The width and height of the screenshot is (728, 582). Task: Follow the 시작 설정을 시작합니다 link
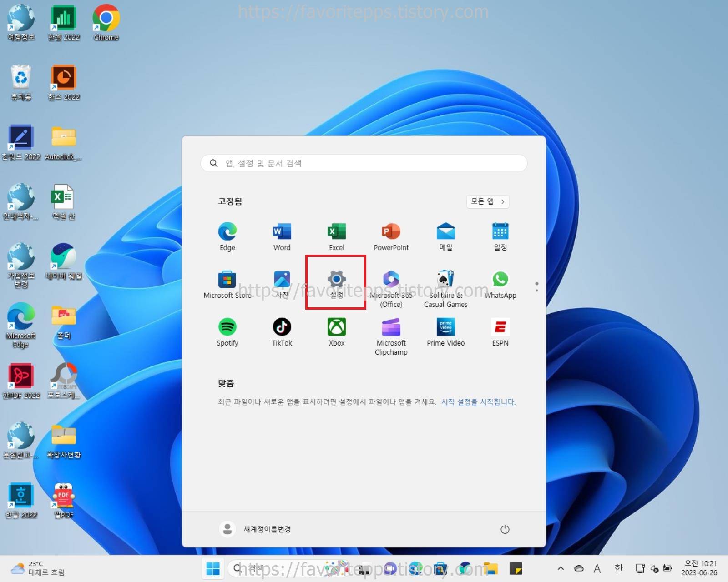click(x=478, y=402)
